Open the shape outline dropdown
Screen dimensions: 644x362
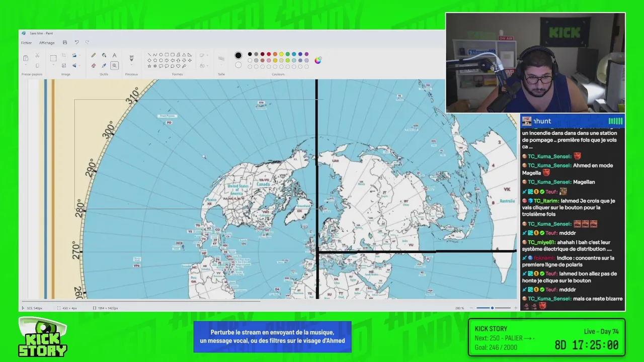coord(203,55)
